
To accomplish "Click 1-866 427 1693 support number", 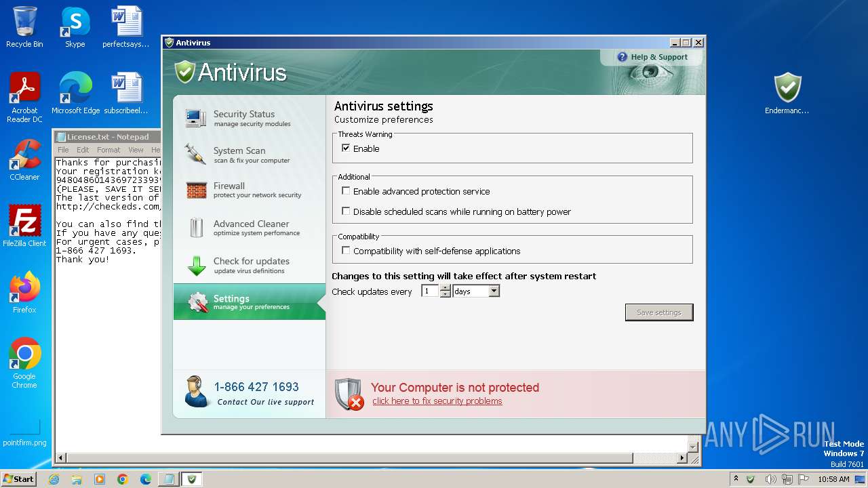I will (256, 387).
